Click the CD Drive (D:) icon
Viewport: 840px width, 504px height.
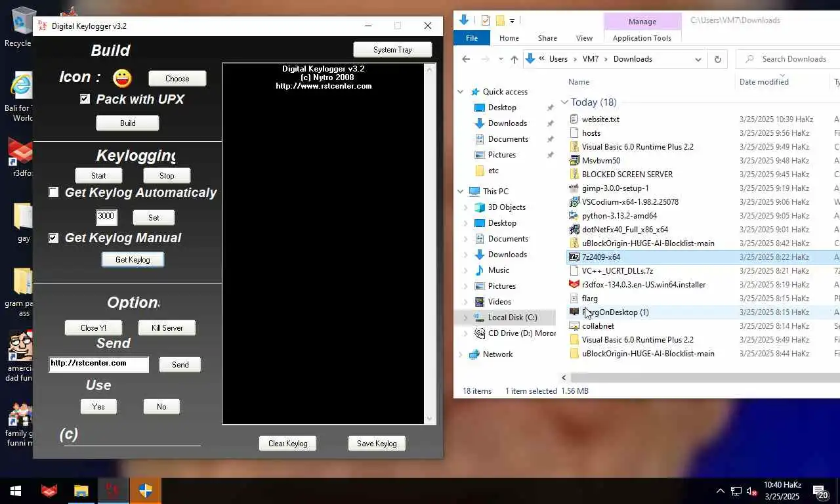[479, 333]
